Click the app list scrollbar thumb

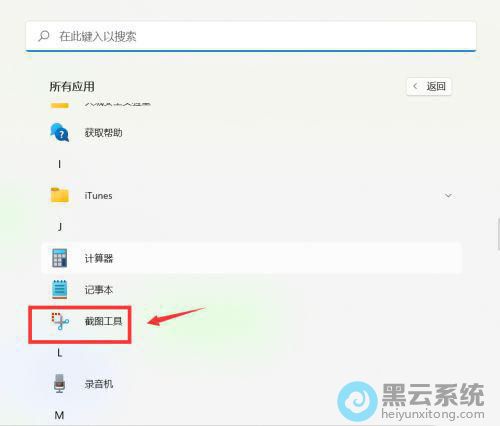point(498,234)
